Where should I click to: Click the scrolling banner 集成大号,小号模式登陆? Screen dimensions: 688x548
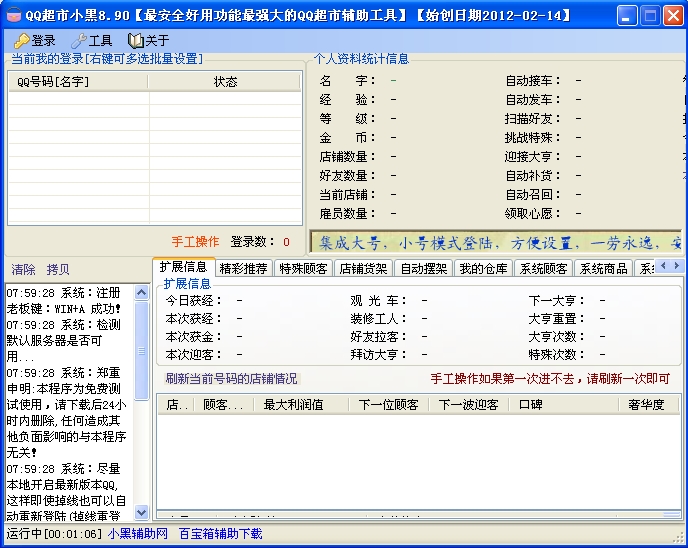[495, 243]
